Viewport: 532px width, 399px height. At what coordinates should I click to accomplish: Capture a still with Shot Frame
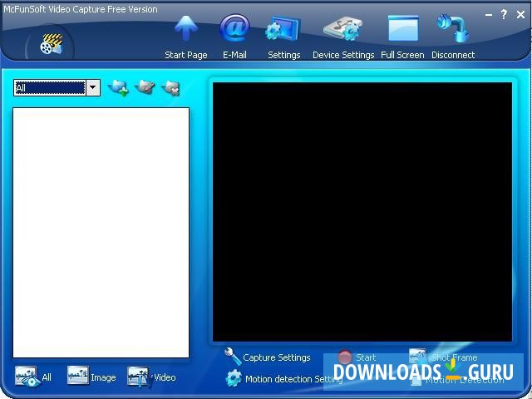443,357
